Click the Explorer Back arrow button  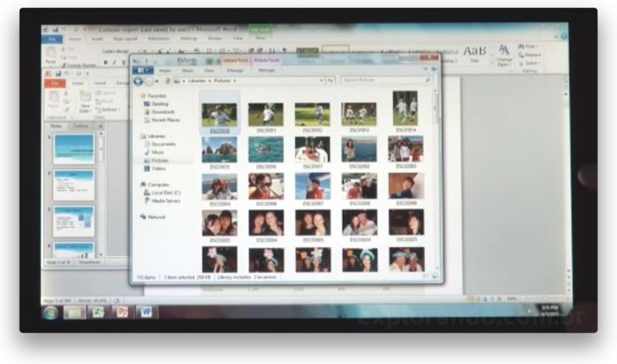(x=138, y=81)
